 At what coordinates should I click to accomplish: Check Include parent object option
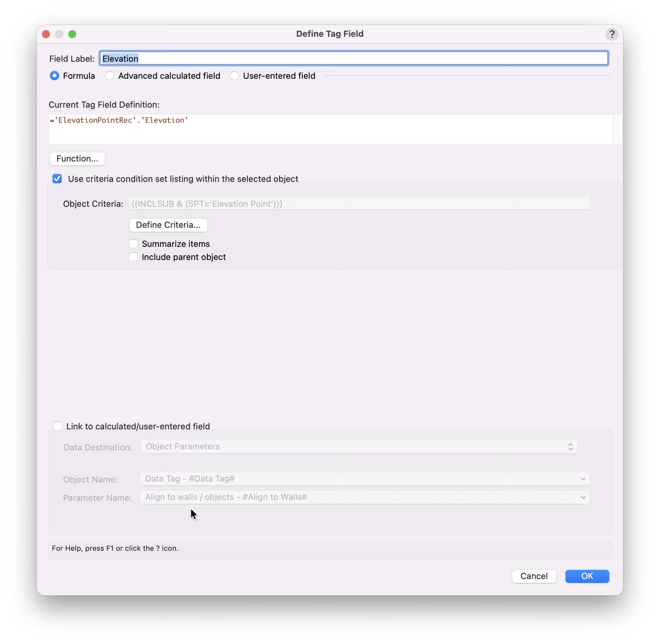tap(133, 257)
